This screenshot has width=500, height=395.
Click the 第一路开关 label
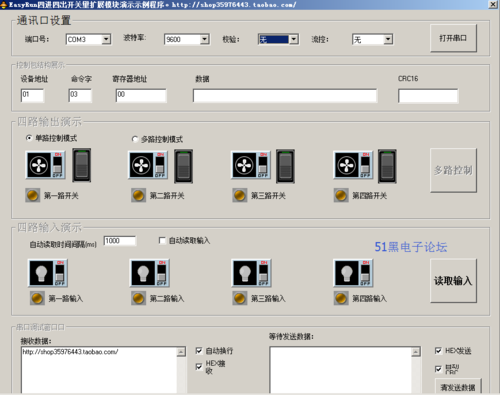pyautogui.click(x=61, y=196)
